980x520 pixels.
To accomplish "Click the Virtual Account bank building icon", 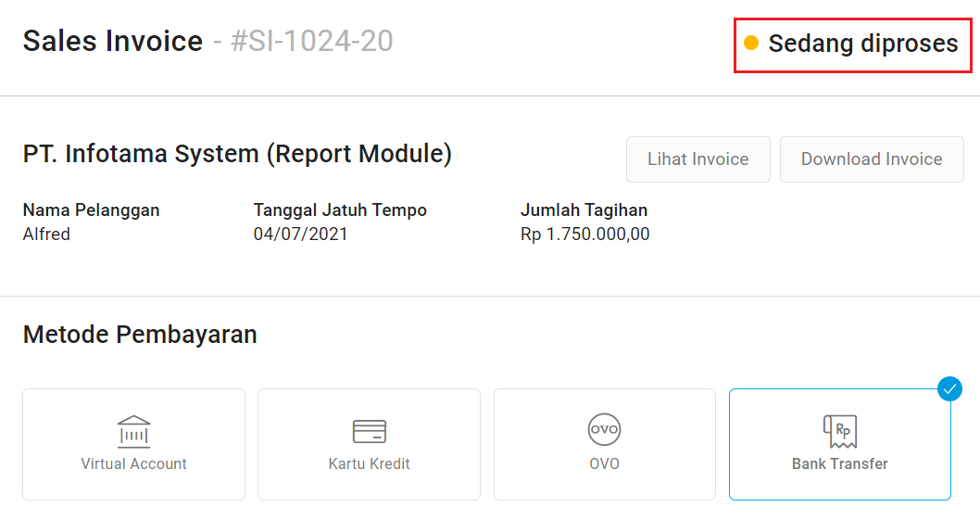I will (x=133, y=431).
